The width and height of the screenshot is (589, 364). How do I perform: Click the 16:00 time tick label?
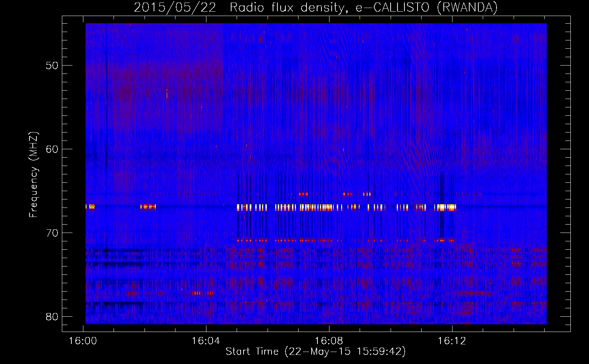(83, 341)
